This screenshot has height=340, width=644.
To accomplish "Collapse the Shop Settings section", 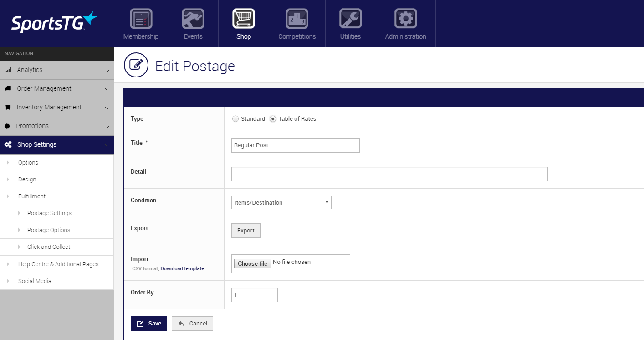I will click(107, 145).
